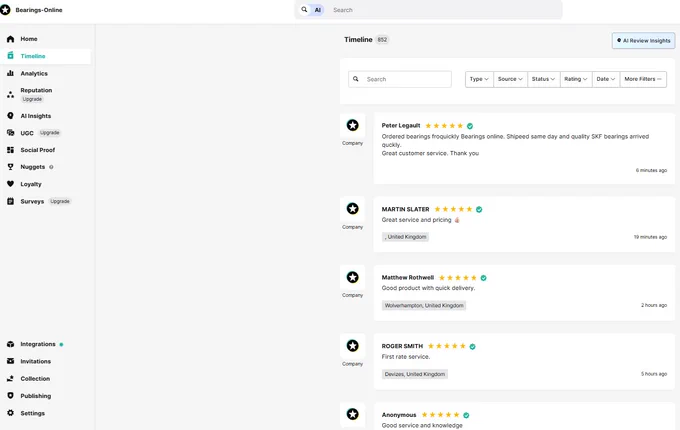Click the Social Proof icon

(x=10, y=150)
